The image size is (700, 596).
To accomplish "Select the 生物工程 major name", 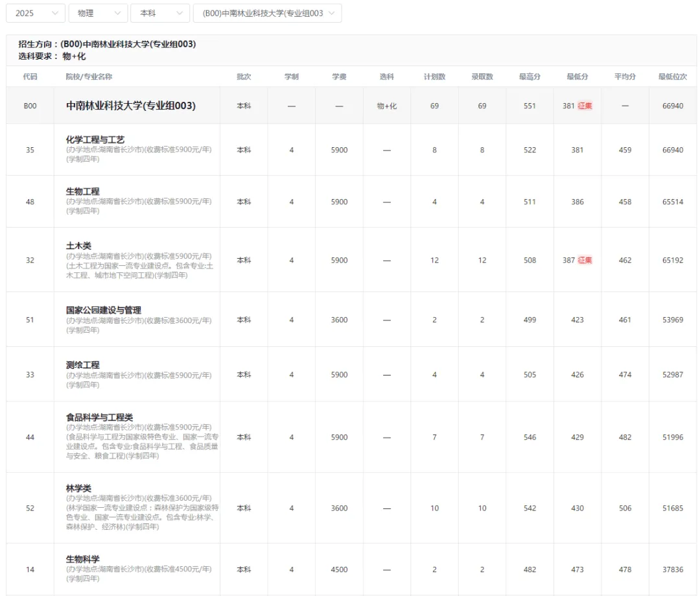I will [82, 191].
